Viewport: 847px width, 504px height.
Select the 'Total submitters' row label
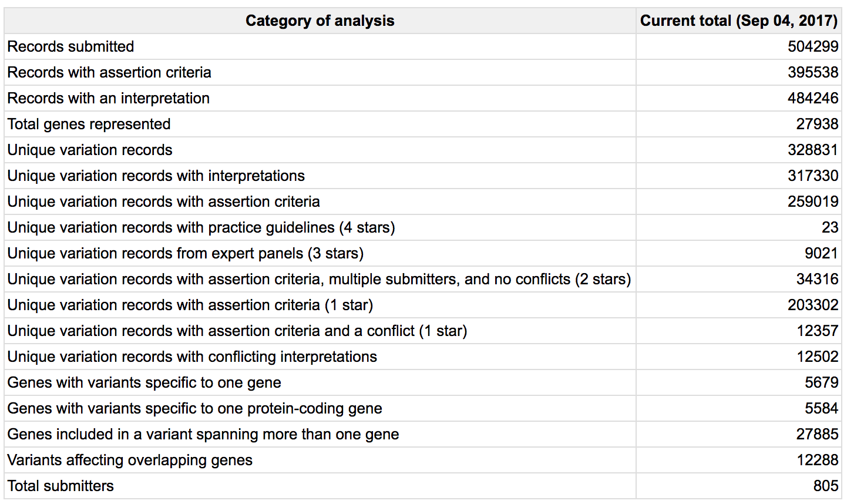click(x=60, y=486)
